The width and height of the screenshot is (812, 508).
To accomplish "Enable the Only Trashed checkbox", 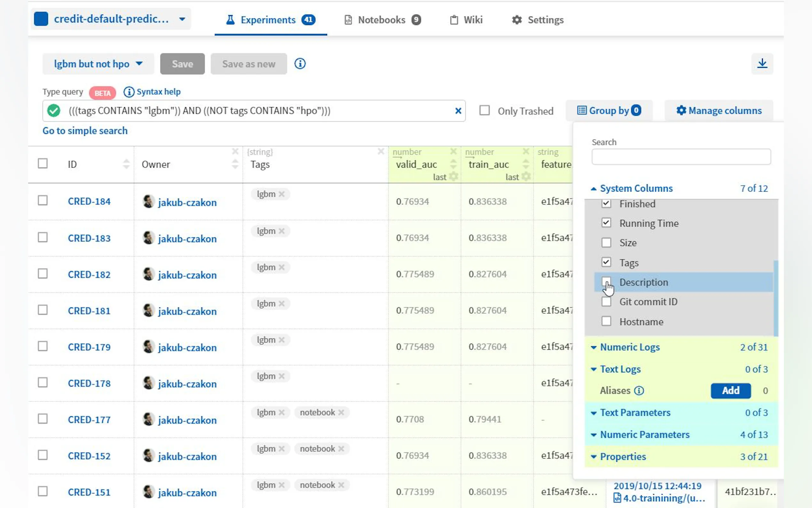I will (x=484, y=111).
